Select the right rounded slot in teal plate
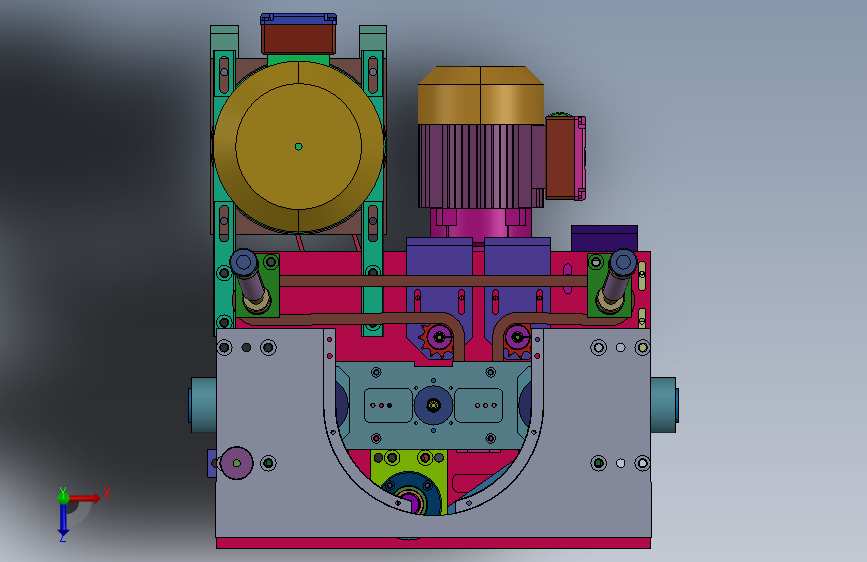The image size is (867, 562). pyautogui.click(x=478, y=405)
